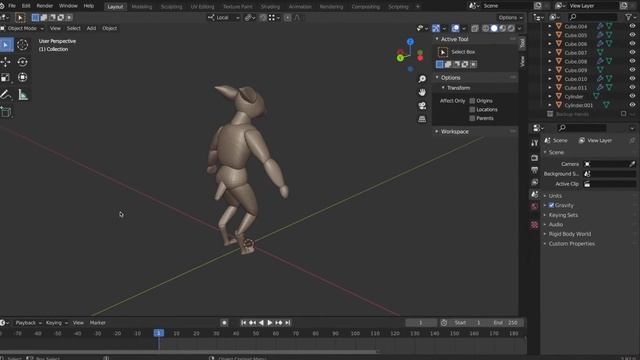Screen dimensions: 640x360
Task: Click the View Layer button in properties
Action: pos(596,140)
